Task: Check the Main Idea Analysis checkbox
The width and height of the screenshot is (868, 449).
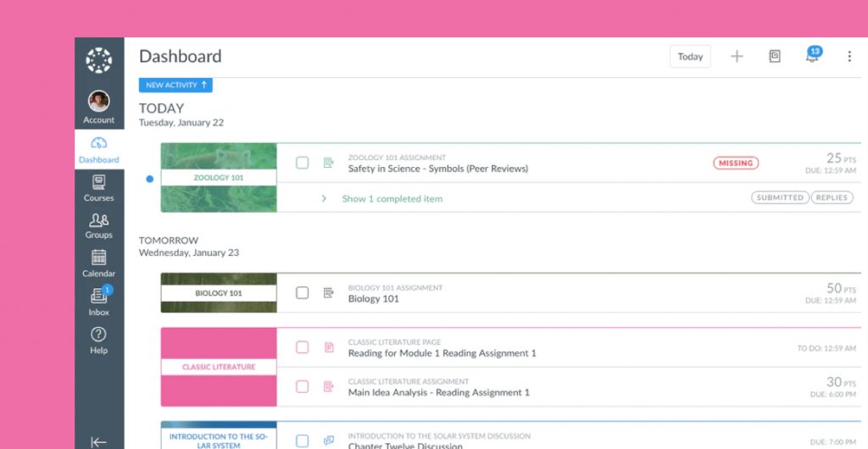Action: (303, 386)
